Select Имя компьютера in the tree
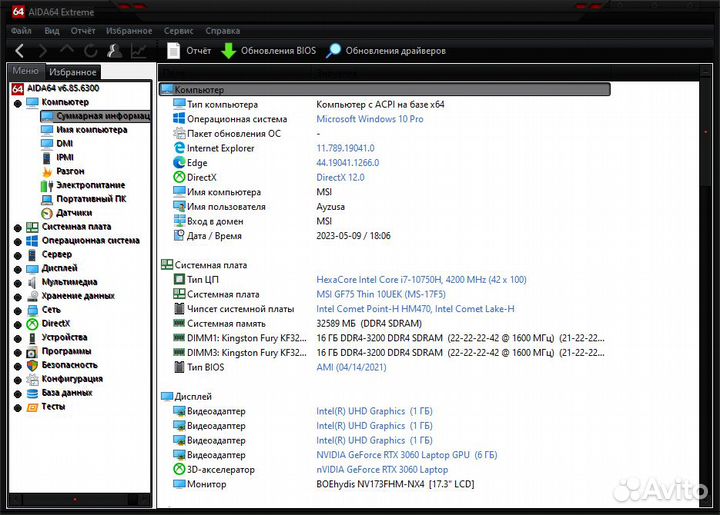The image size is (720, 515). point(92,130)
